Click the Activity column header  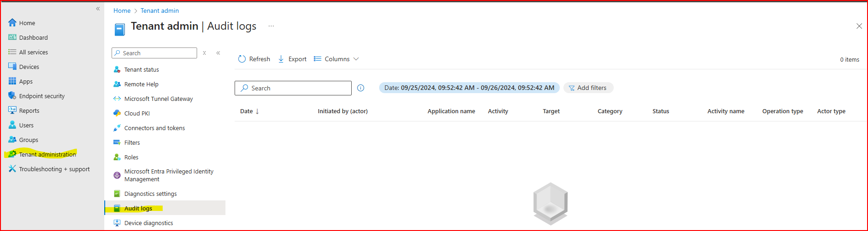498,111
